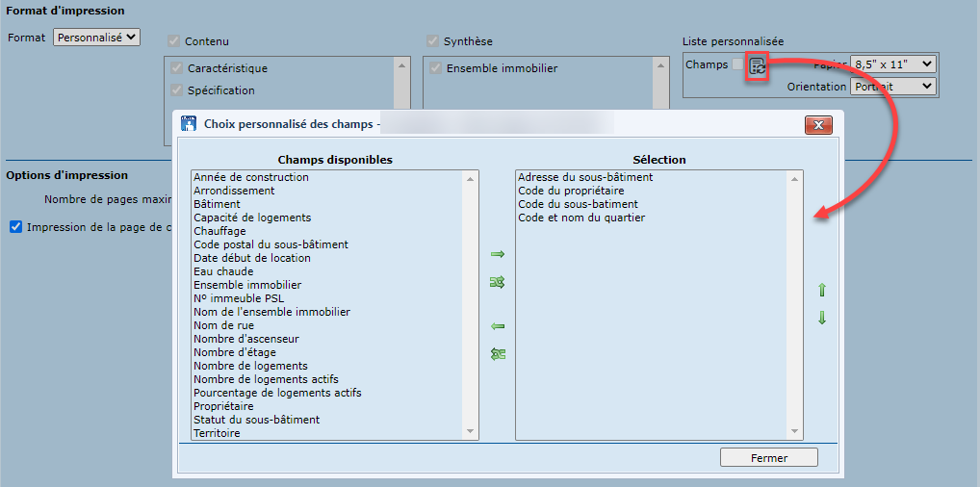Click the Champs disponibles list scrollbar down arrow
This screenshot has width=980, height=487.
(471, 433)
